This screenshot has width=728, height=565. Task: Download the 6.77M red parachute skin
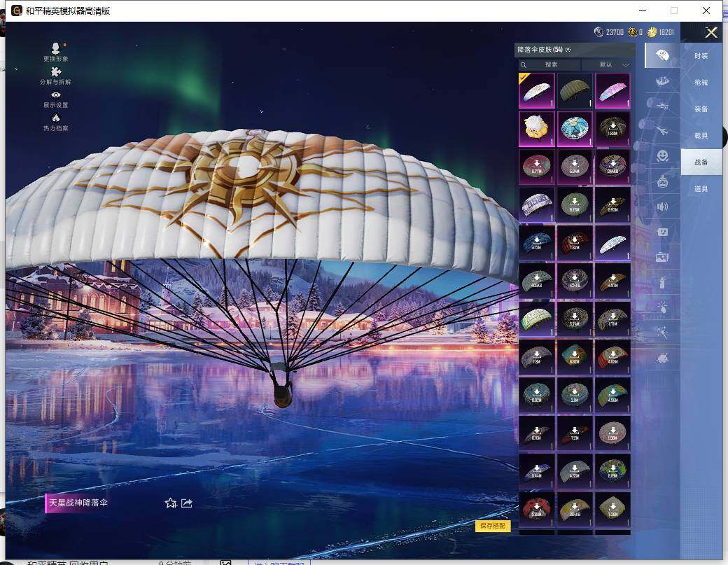537,167
